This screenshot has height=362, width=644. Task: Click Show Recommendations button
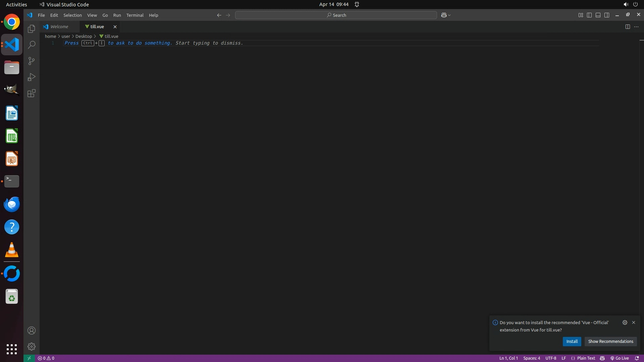point(610,341)
